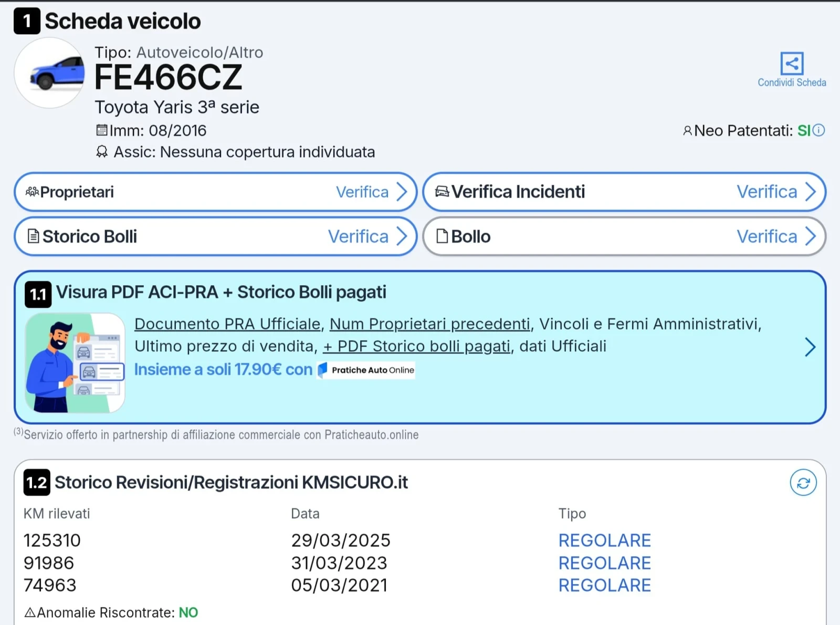Open the Proprietari verification chevron

pyautogui.click(x=402, y=192)
